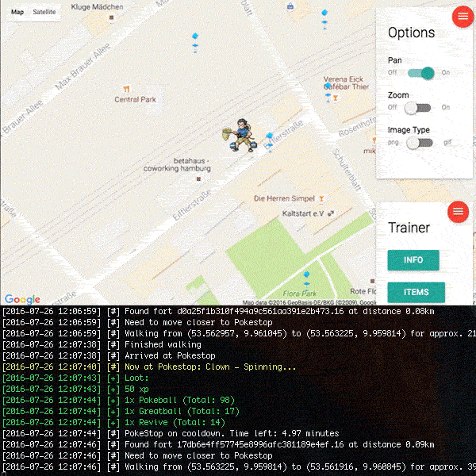Click the Central Park restaurant icon

(126, 89)
